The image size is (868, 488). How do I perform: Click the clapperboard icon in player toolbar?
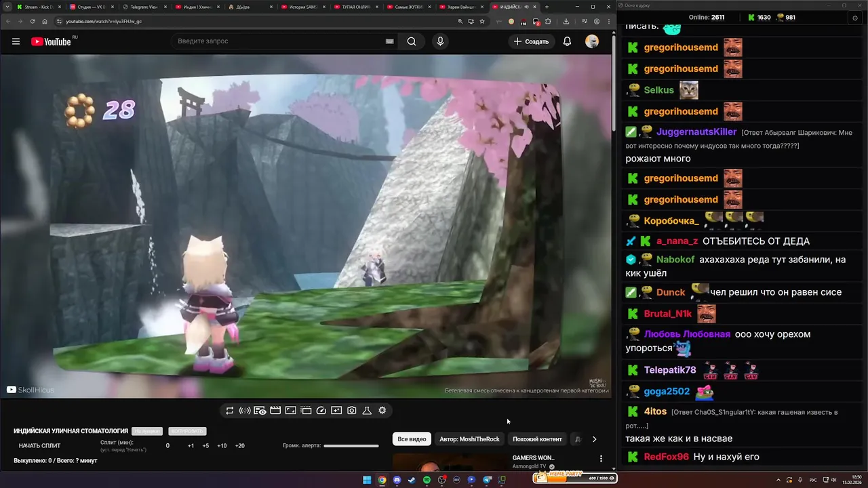275,411
